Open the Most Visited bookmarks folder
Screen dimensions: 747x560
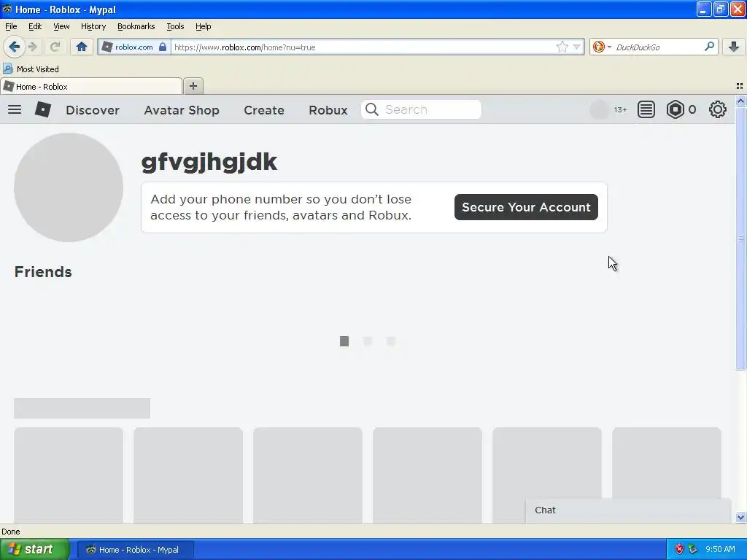coord(31,69)
